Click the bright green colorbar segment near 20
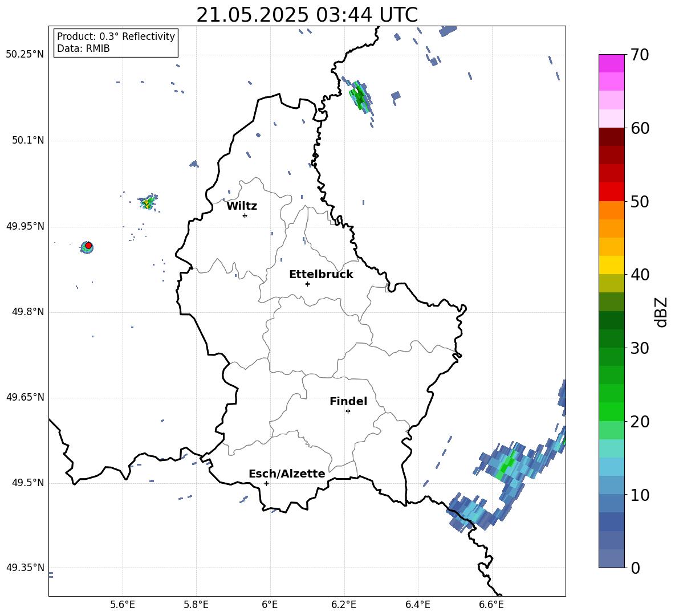 611,411
